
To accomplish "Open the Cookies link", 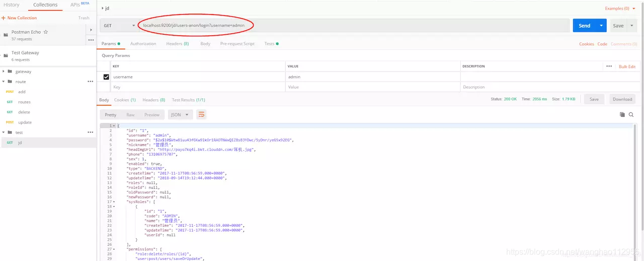I will [x=587, y=44].
